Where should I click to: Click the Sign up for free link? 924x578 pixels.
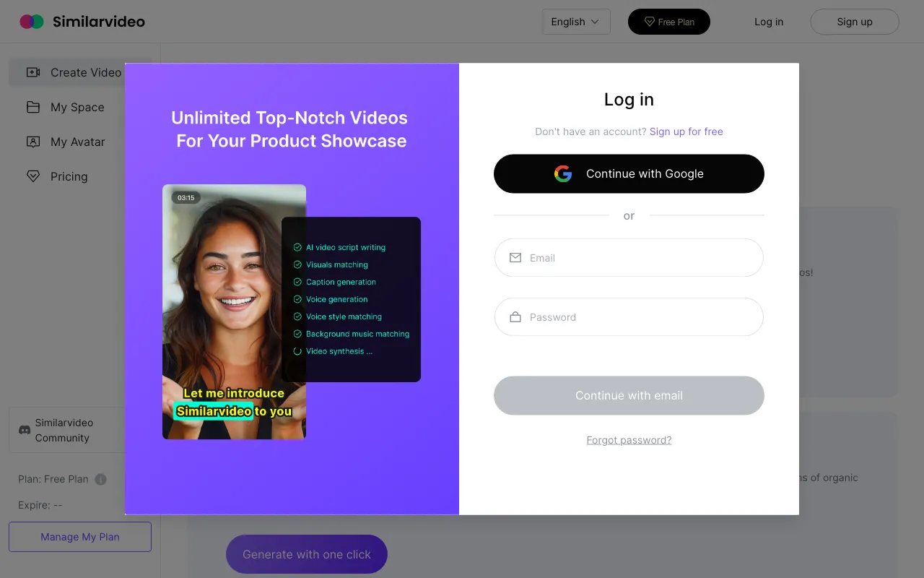(687, 131)
